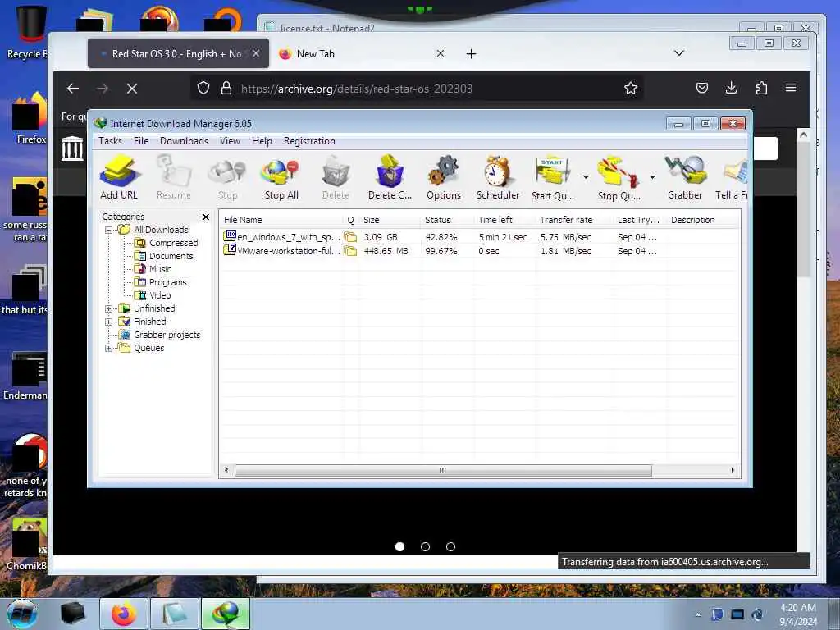
Task: Click the Start Queue toolbar icon
Action: (552, 177)
